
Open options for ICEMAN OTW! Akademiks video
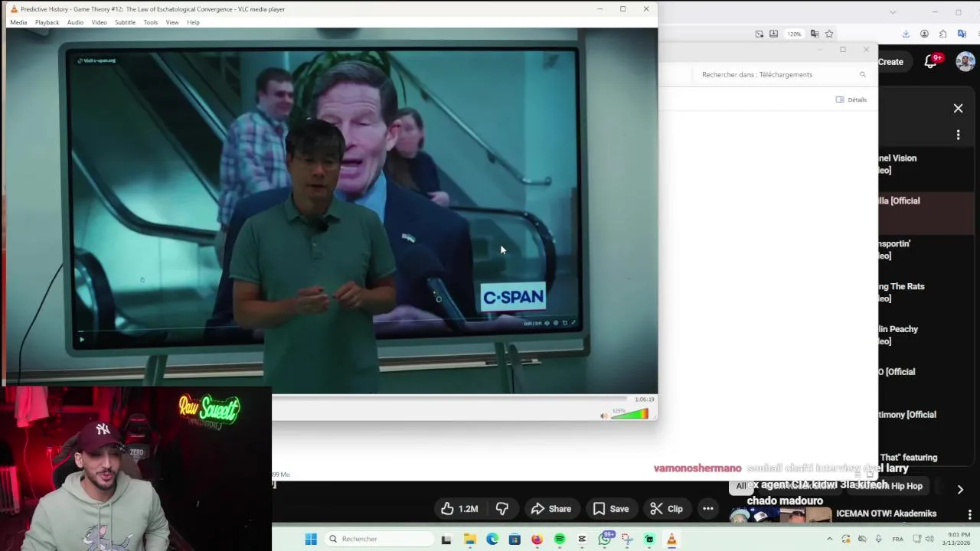pos(970,514)
